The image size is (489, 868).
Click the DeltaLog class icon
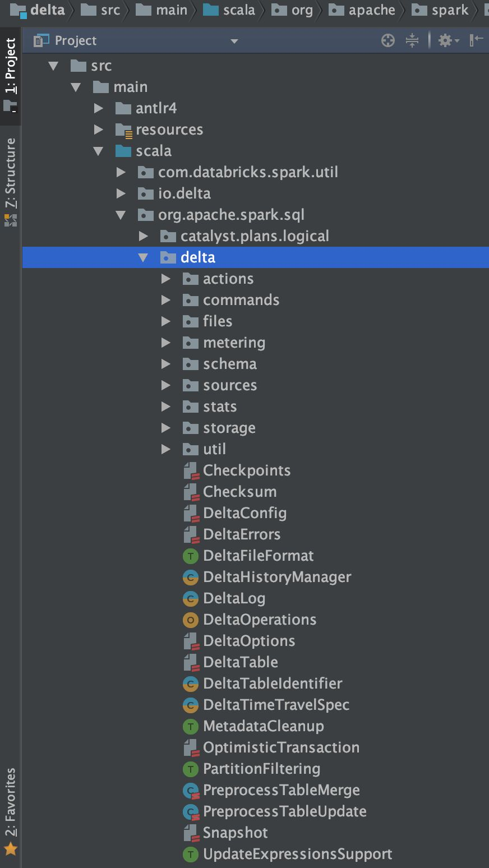click(191, 598)
